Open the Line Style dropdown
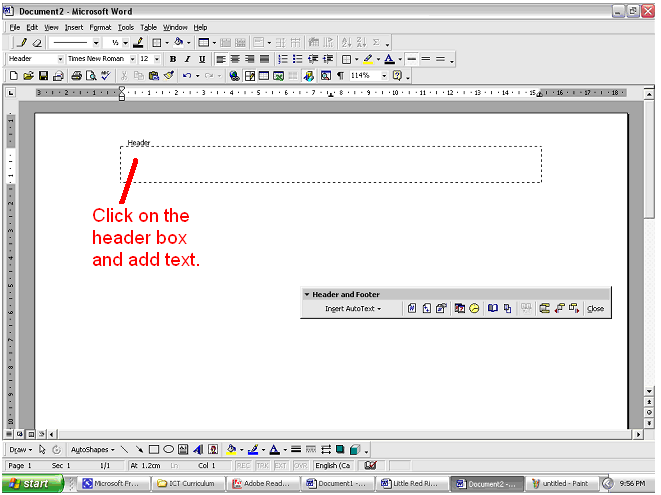 coord(96,43)
